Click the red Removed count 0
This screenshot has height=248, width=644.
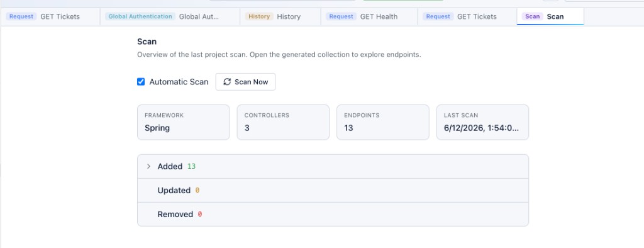point(200,214)
